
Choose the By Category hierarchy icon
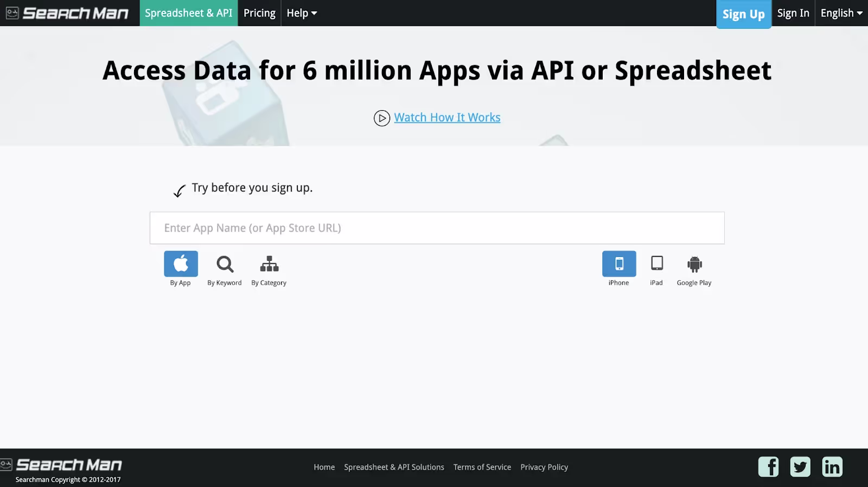(x=269, y=264)
